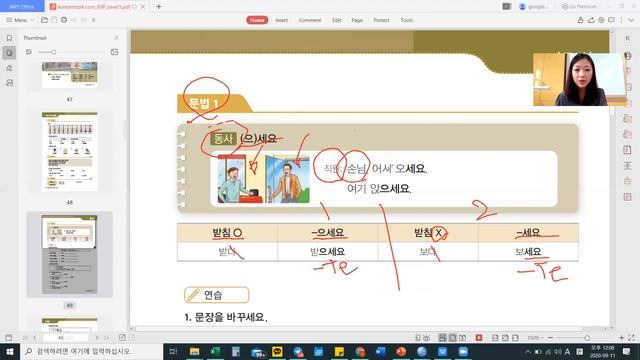Select page 48 thumbnail
Screen dimensions: 640x360
tap(69, 151)
